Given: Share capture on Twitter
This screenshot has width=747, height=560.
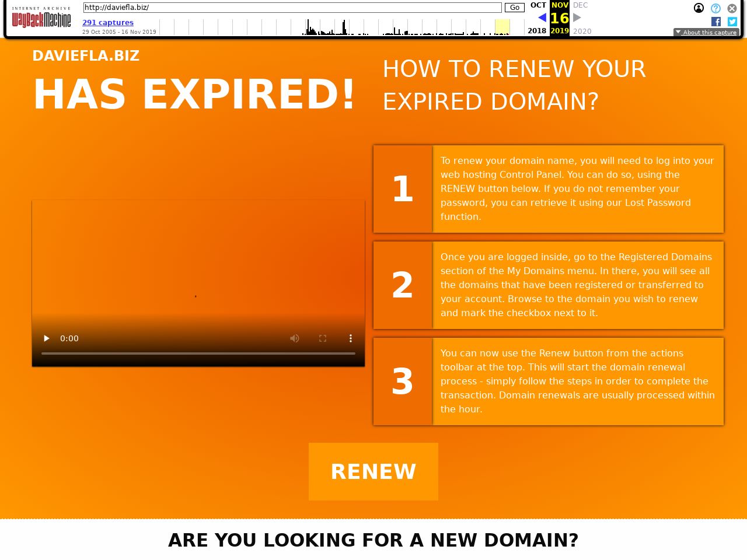Looking at the screenshot, I should coord(732,22).
